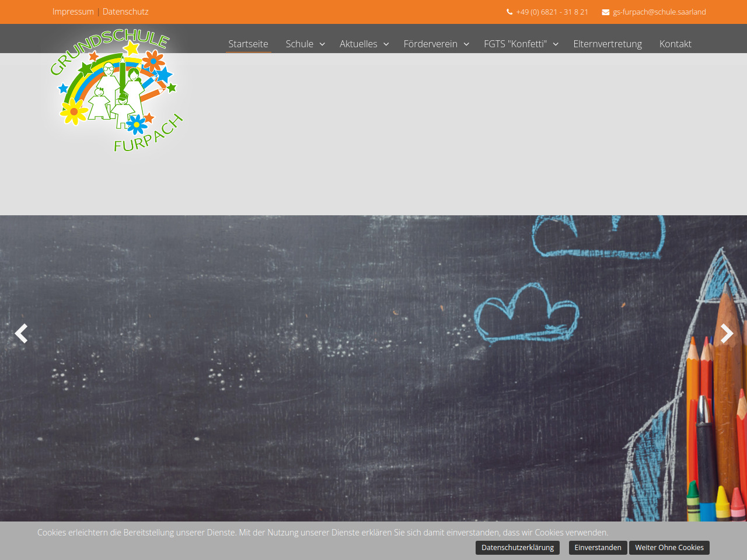Choose Weiter Ohne Cookies button
This screenshot has width=747, height=560.
click(669, 548)
